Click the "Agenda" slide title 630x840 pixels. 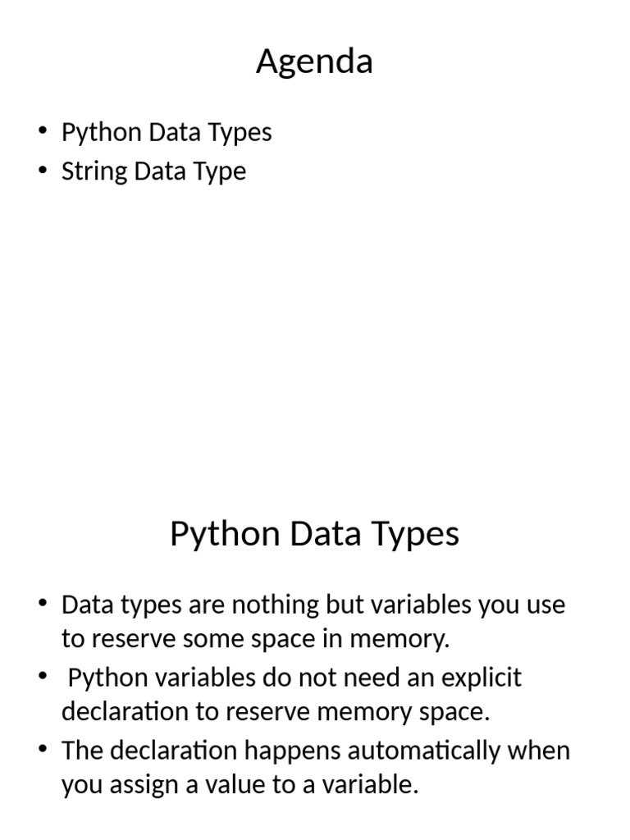click(x=314, y=62)
